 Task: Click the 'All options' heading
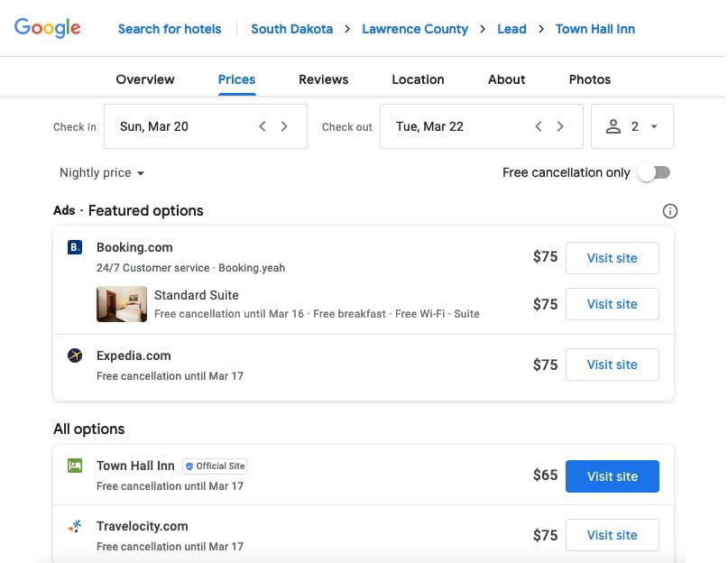pos(88,429)
